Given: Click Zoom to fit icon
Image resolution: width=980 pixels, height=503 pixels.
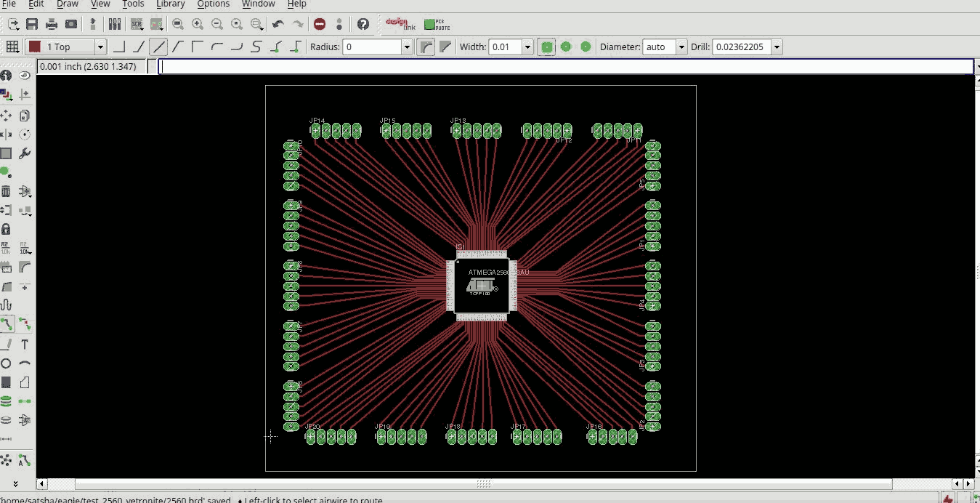Looking at the screenshot, I should click(178, 24).
